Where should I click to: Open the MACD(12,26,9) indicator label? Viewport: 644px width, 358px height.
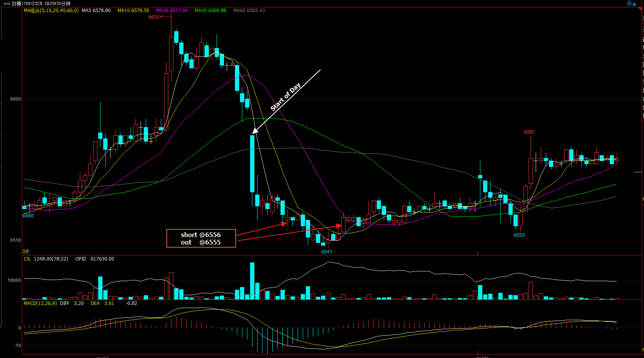(40, 303)
